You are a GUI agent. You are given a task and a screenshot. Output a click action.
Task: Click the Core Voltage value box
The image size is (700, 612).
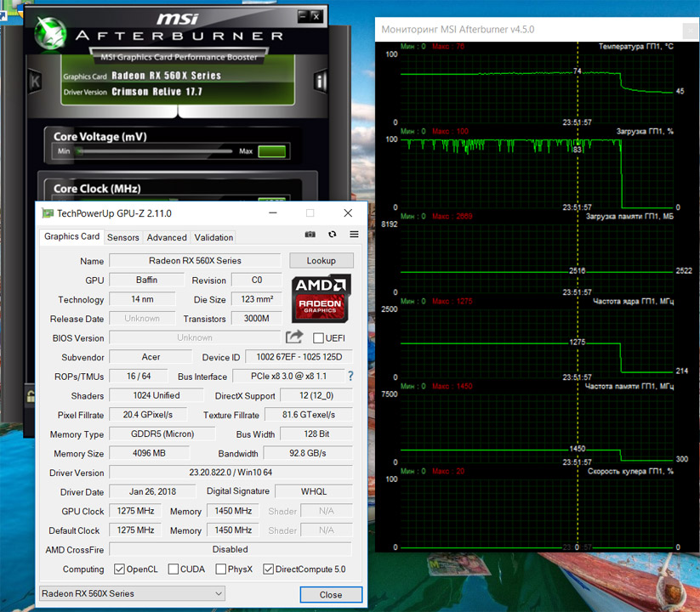pos(272,151)
